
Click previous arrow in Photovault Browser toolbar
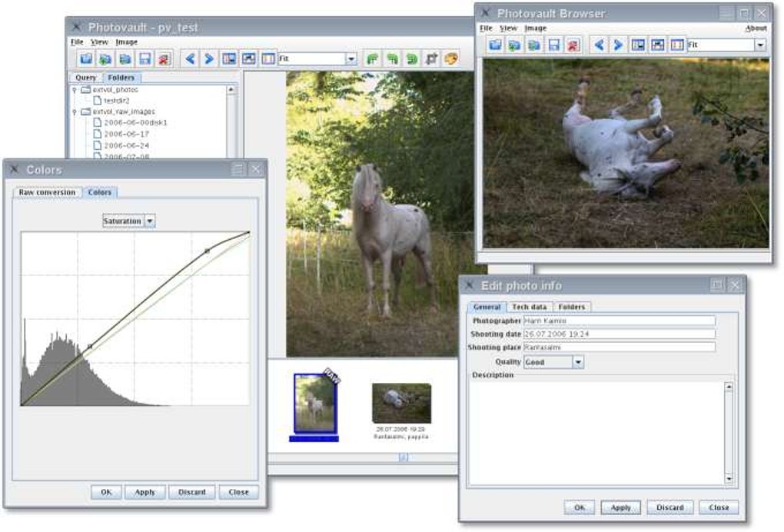pyautogui.click(x=599, y=45)
